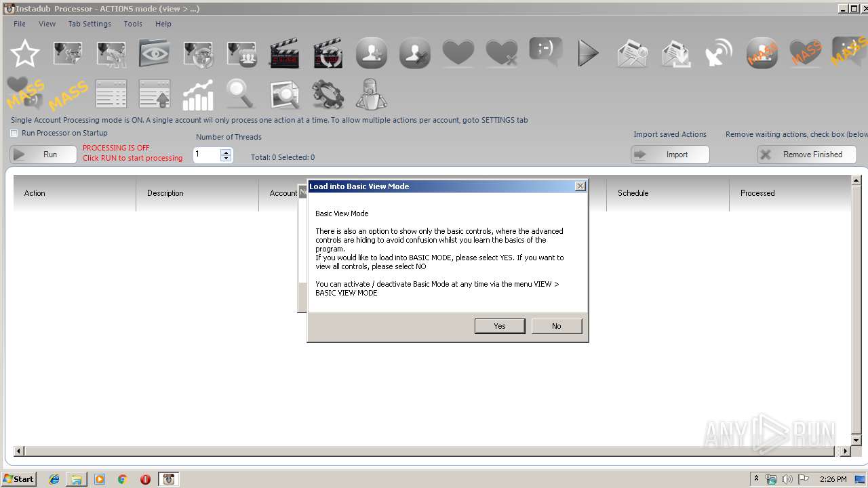Click the volume icon in the system tray

[x=787, y=479]
